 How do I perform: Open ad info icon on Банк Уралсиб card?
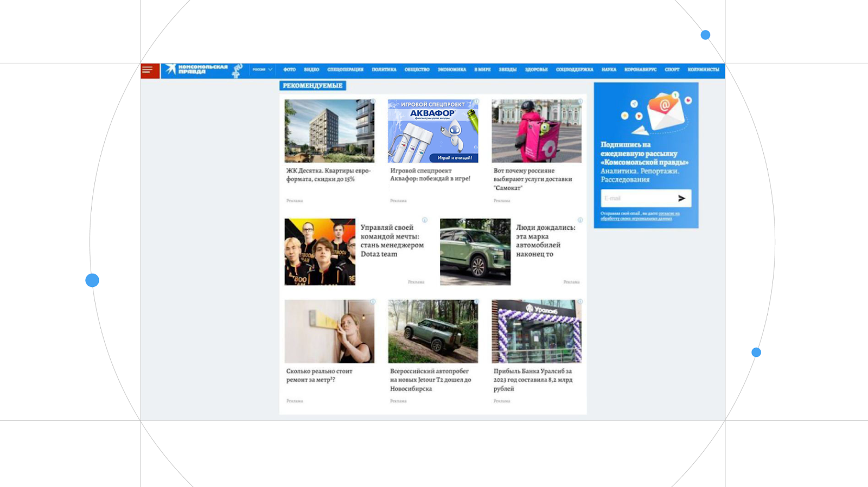tap(580, 302)
